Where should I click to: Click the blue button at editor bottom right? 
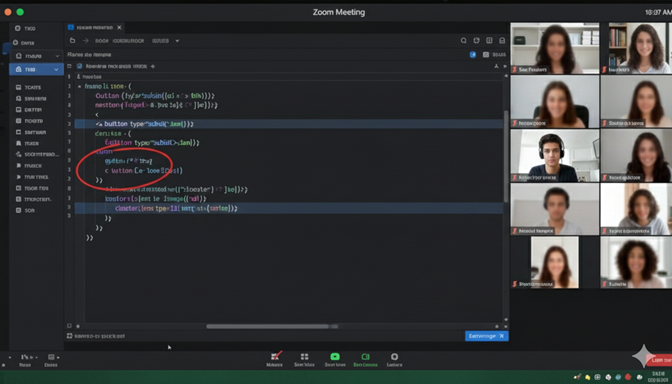486,336
